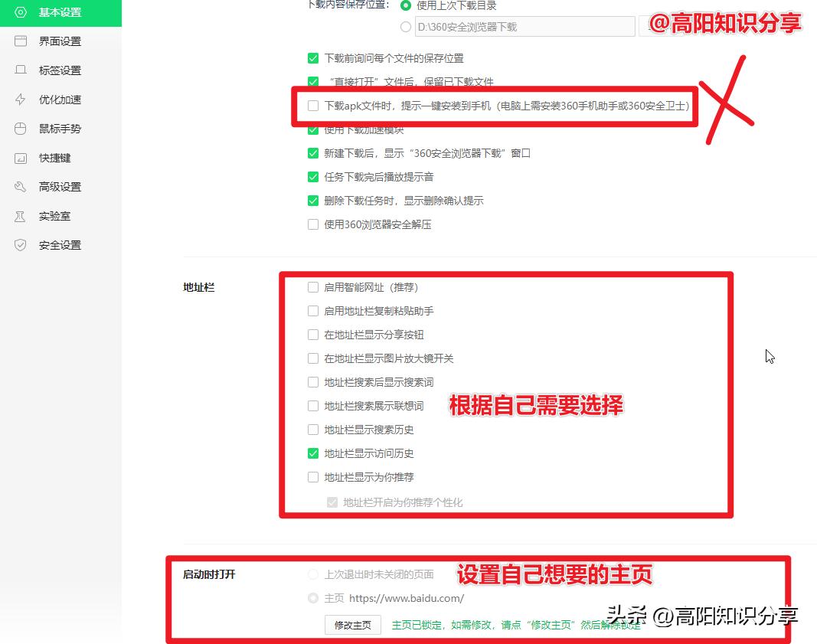Viewport: 817px width, 644px height.
Task: Enable 下载apk文件时提示一键安装到手机 option
Action: tap(312, 106)
